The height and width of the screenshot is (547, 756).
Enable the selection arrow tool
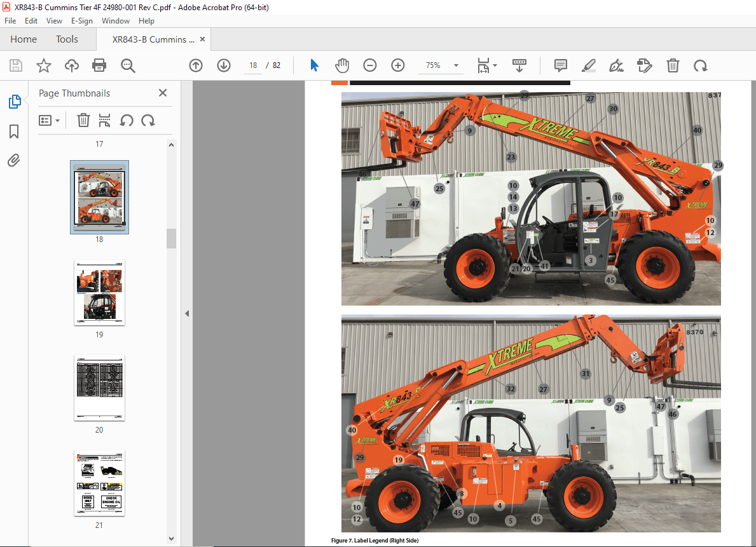[x=313, y=65]
